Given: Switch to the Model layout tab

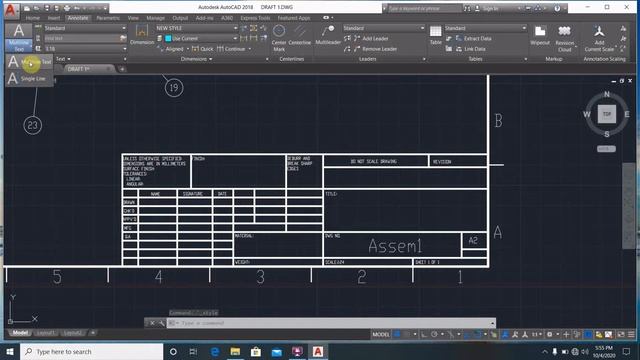Looking at the screenshot, I should click(x=20, y=333).
